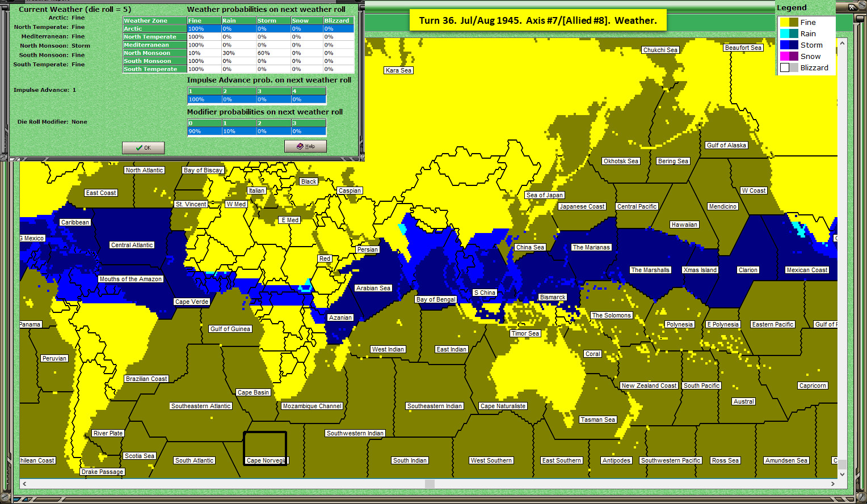867x504 pixels.
Task: Click the Central Atlantic sea label
Action: click(132, 245)
